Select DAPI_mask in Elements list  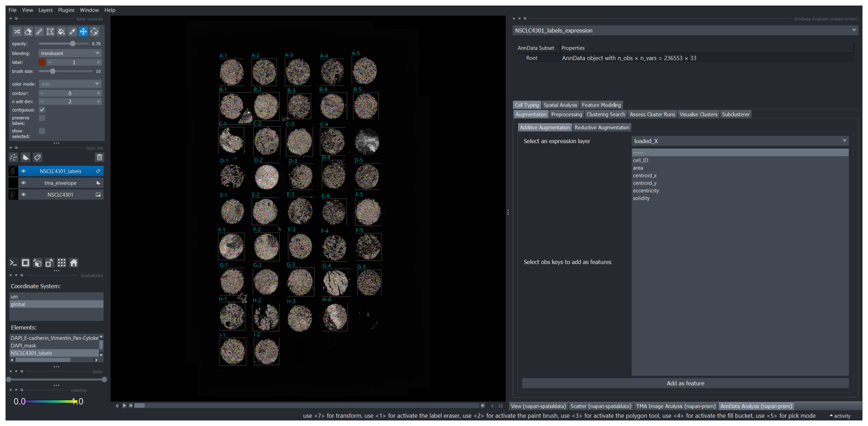[x=54, y=346]
